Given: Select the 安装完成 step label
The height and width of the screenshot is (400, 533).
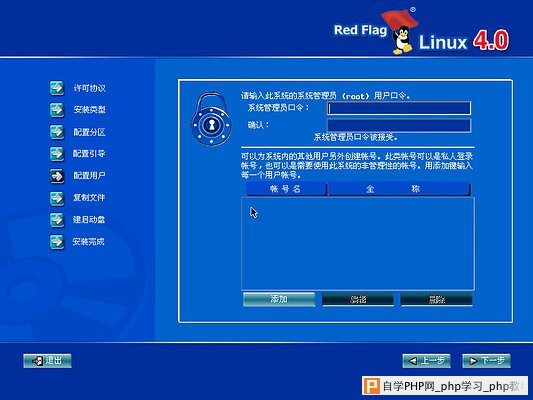Looking at the screenshot, I should click(x=88, y=242).
